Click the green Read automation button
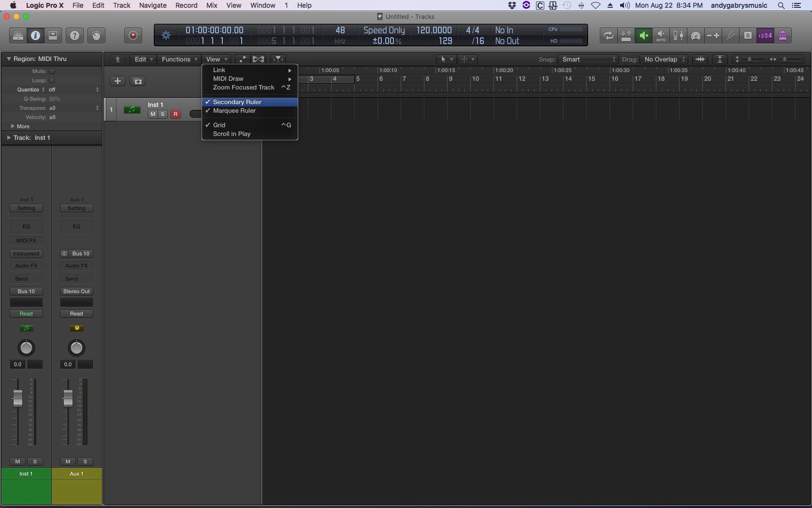 click(26, 314)
